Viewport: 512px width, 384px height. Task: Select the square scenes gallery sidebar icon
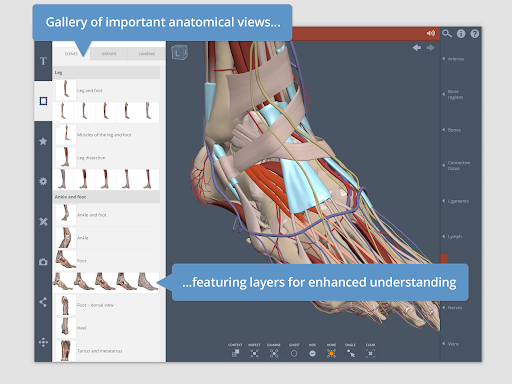pos(43,101)
